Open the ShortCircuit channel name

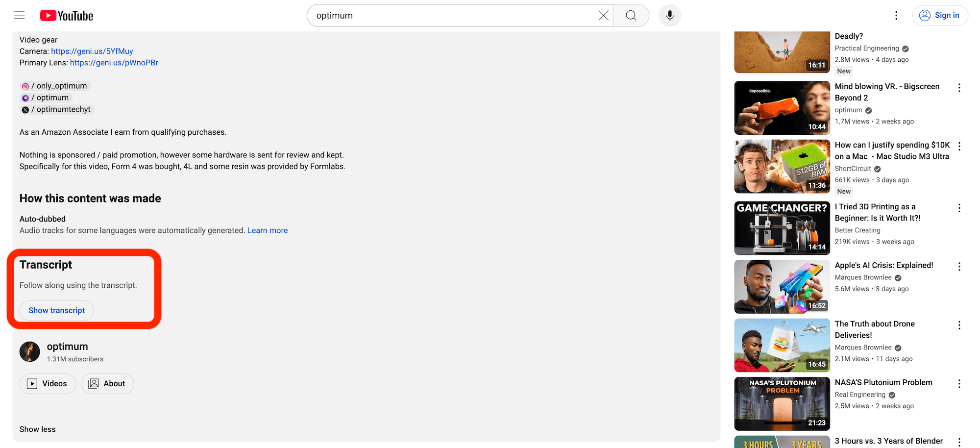(853, 169)
